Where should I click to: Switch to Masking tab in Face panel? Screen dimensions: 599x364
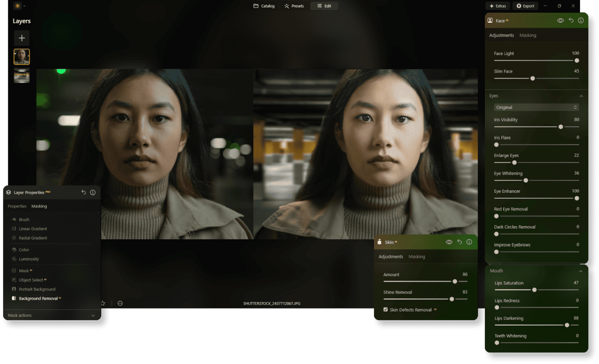coord(528,35)
